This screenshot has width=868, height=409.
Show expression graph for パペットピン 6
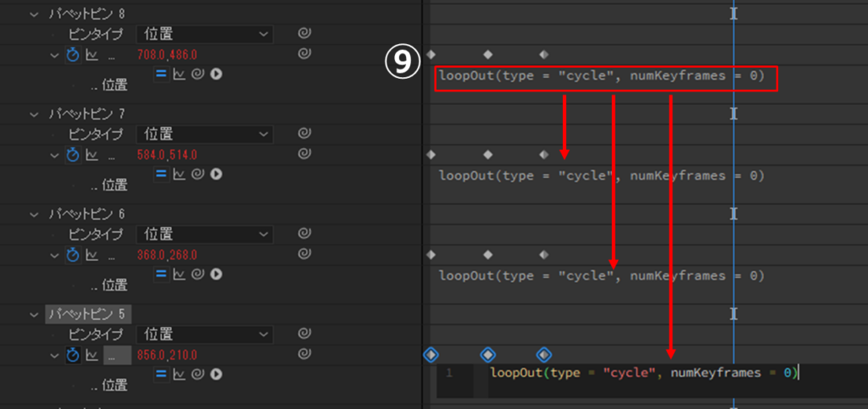(x=179, y=274)
